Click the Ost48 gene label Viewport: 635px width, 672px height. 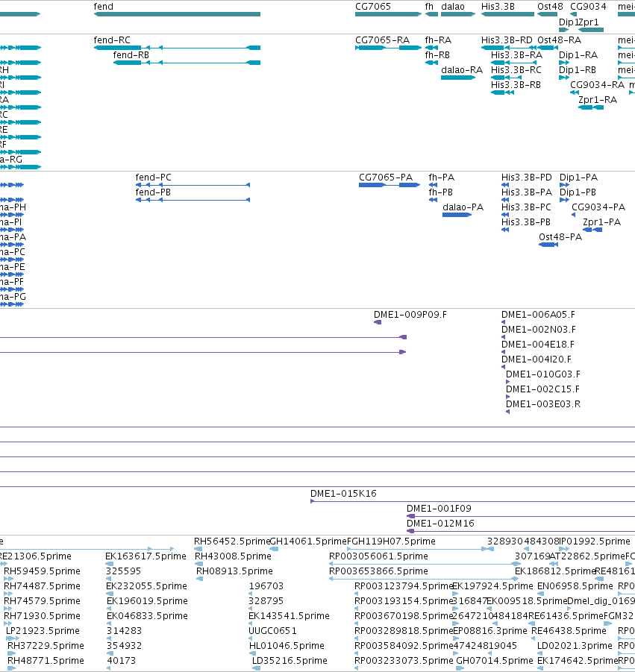point(550,7)
